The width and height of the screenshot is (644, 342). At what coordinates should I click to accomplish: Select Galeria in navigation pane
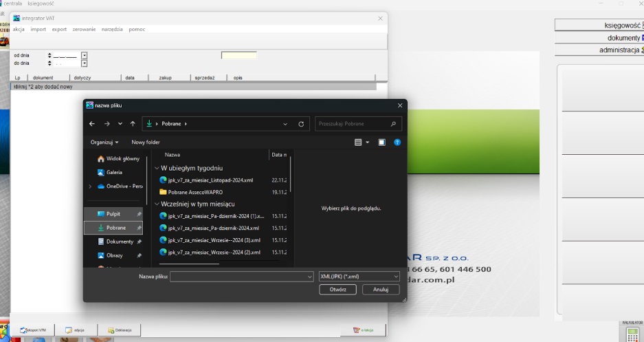pyautogui.click(x=110, y=173)
